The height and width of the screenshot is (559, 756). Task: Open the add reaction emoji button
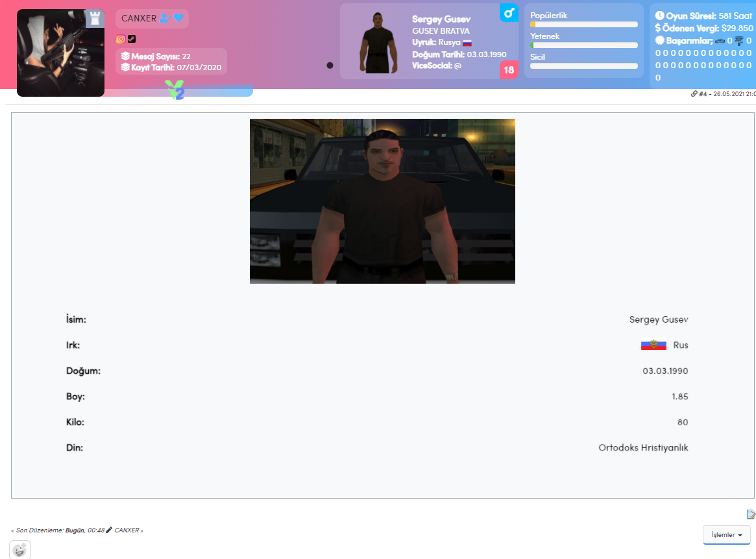point(19,550)
